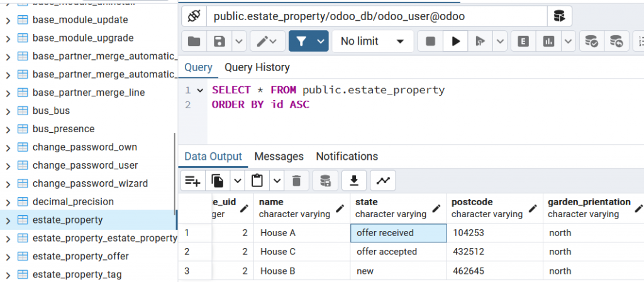This screenshot has width=644, height=282.
Task: Open the graph visualiser icon
Action: (x=382, y=181)
